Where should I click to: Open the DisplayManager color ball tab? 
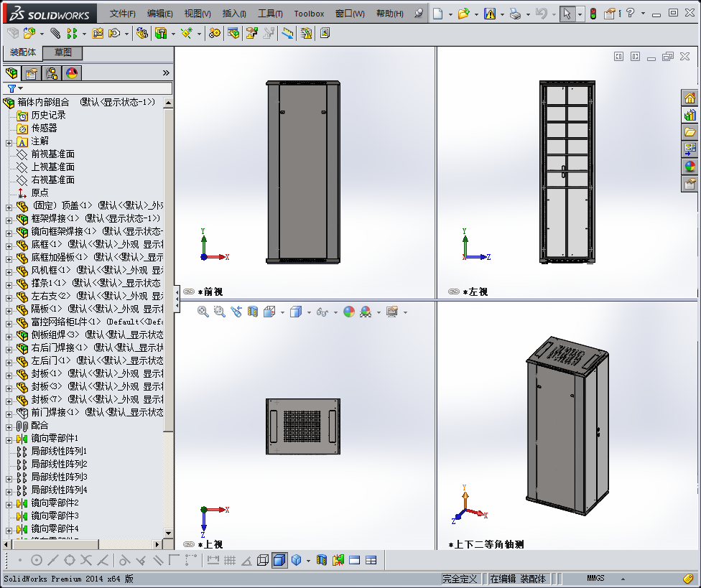coord(72,73)
